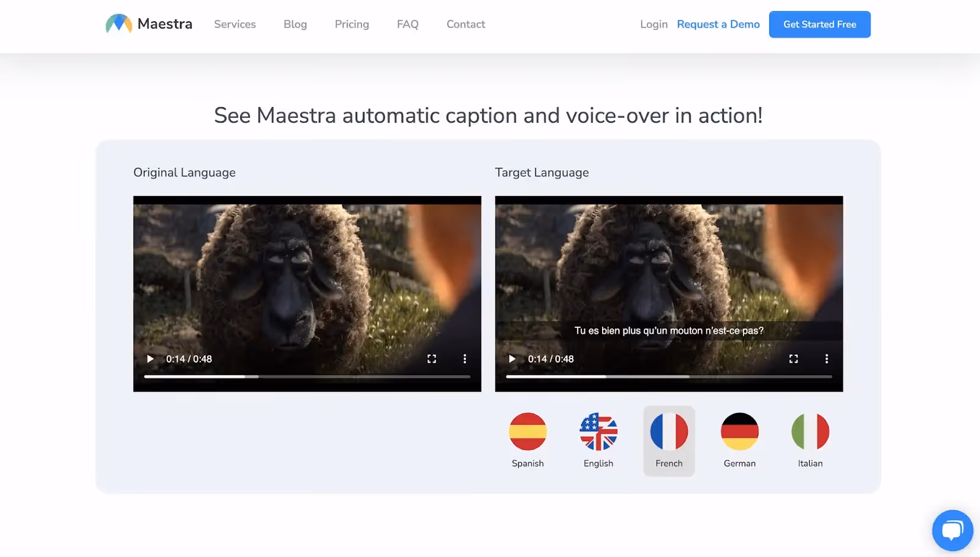980x557 pixels.
Task: Click the Target video 0:14 / 0:48 timestamp
Action: coord(551,359)
